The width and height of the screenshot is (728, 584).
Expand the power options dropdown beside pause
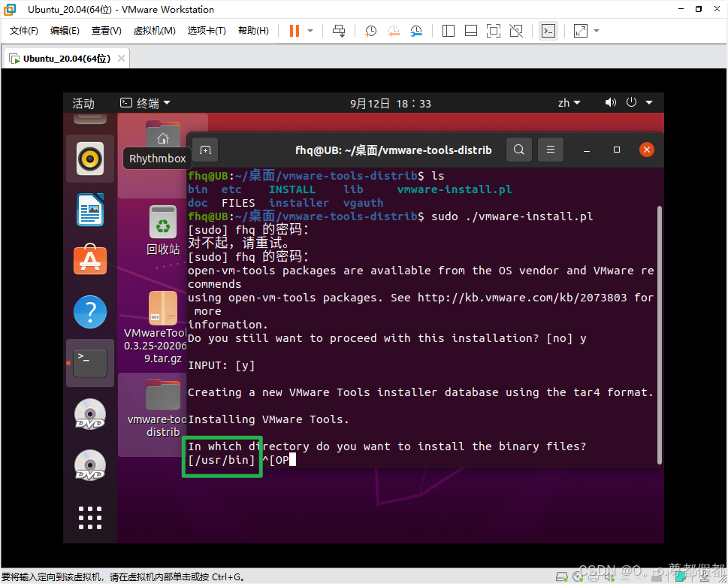click(x=310, y=31)
